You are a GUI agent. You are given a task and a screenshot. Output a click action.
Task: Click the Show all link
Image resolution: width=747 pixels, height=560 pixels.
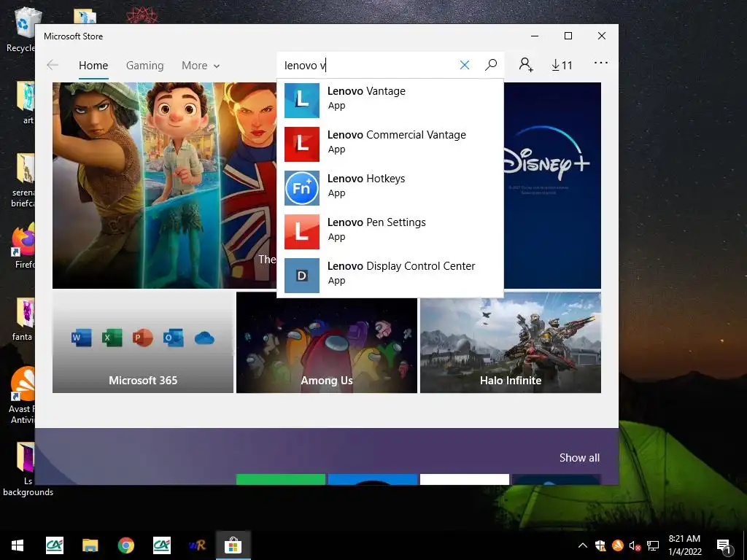(579, 458)
